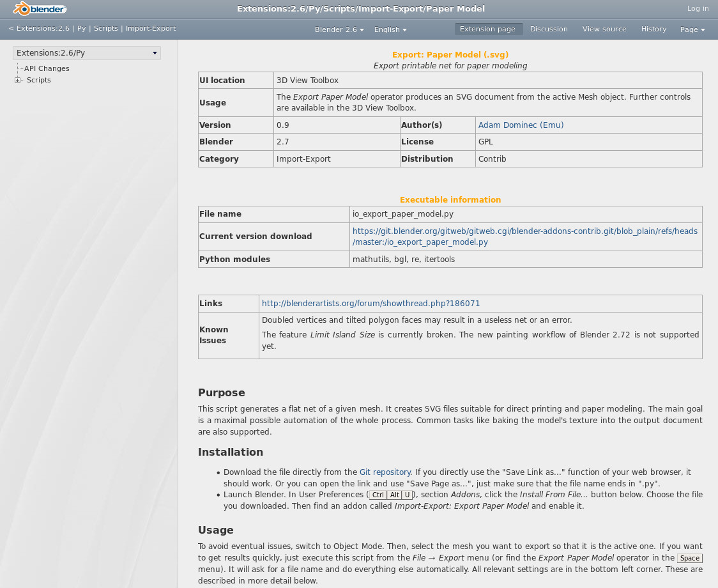Click the Export: Paper Model (.svg) heading
This screenshot has height=588, width=718.
point(450,54)
